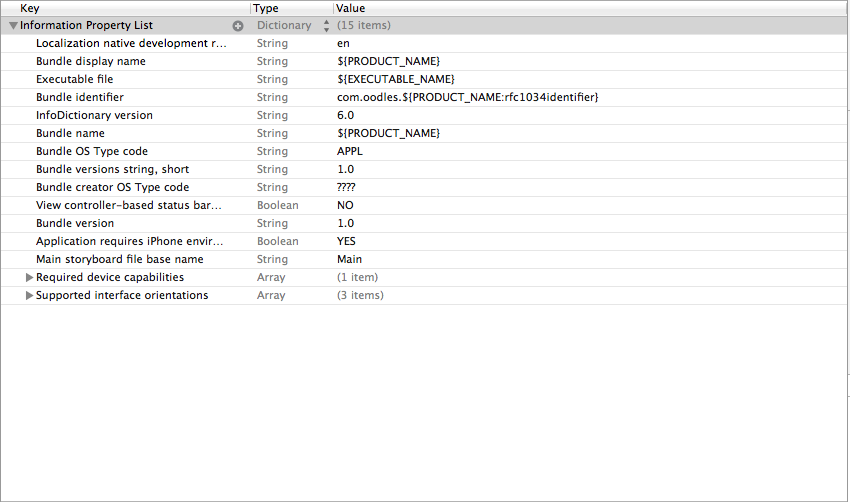The height and width of the screenshot is (502, 850).
Task: Expand Required device capabilities array
Action: [x=30, y=278]
